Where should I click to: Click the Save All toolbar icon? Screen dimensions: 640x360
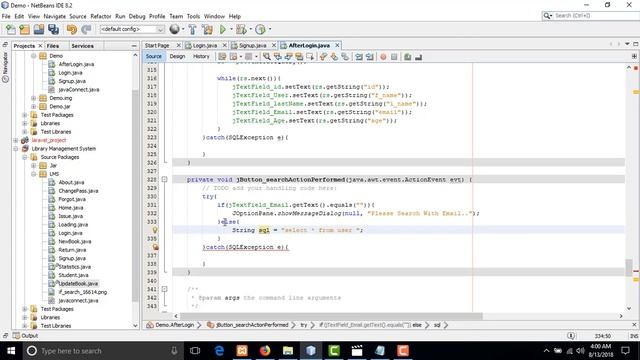pyautogui.click(x=53, y=29)
